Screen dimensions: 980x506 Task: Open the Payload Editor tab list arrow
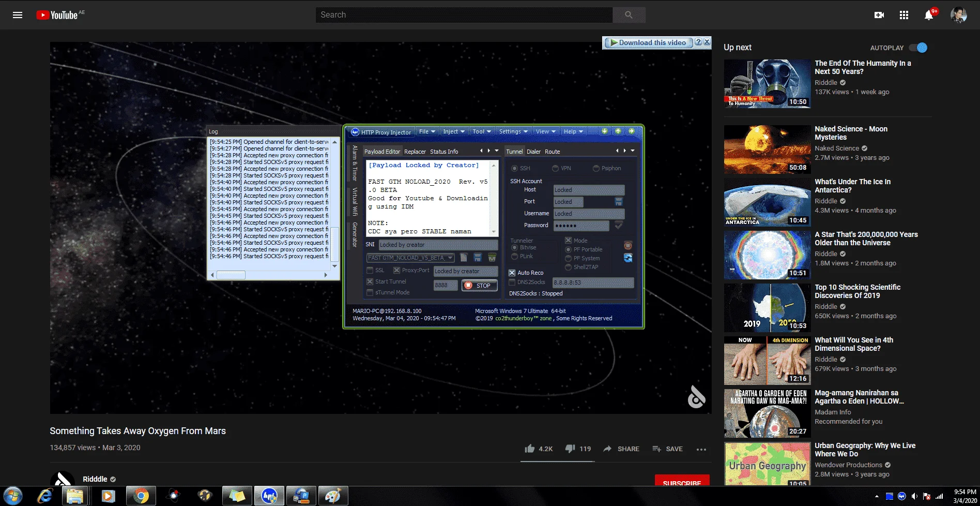(x=497, y=151)
